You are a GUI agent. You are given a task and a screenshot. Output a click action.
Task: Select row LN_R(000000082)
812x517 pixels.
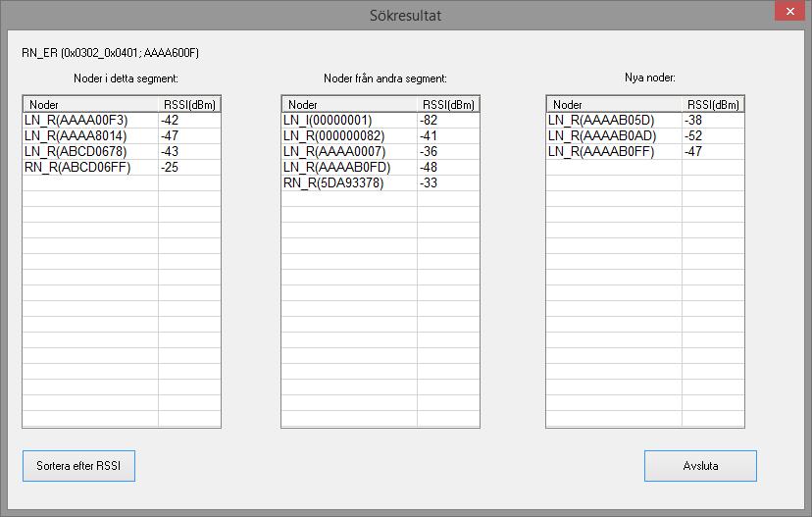pyautogui.click(x=381, y=135)
